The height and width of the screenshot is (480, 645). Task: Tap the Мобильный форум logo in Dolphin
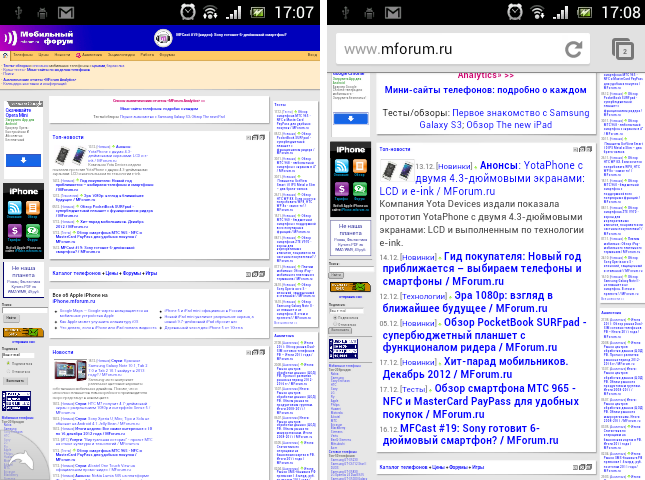38,38
